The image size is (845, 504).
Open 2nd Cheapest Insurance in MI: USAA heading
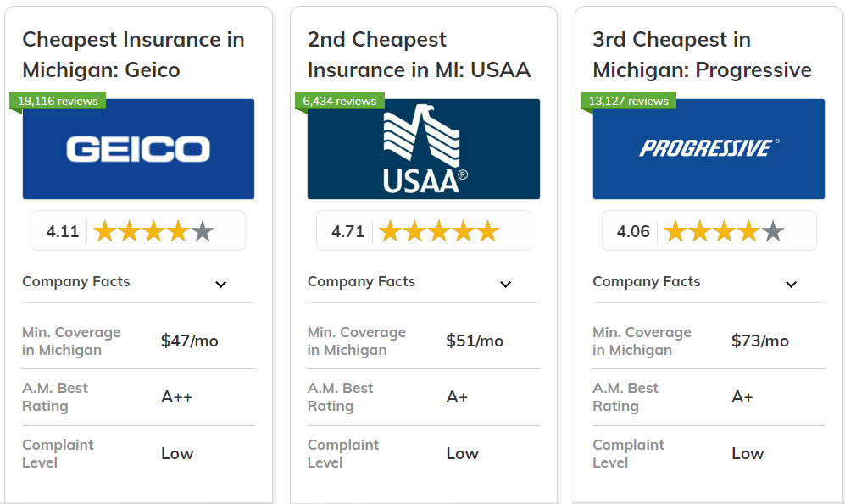419,54
